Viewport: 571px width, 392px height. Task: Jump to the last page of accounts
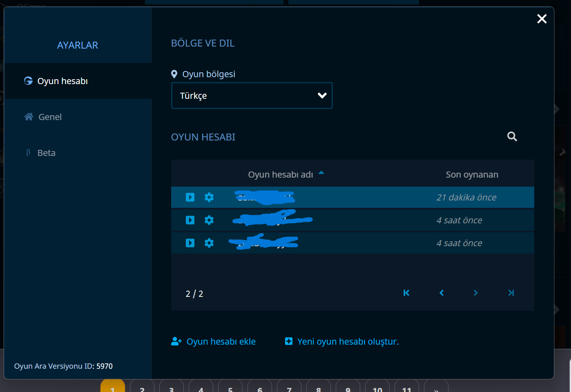click(x=511, y=293)
